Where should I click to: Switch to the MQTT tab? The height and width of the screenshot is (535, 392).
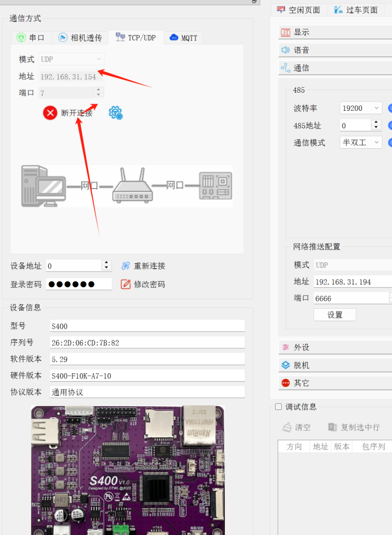tap(184, 37)
